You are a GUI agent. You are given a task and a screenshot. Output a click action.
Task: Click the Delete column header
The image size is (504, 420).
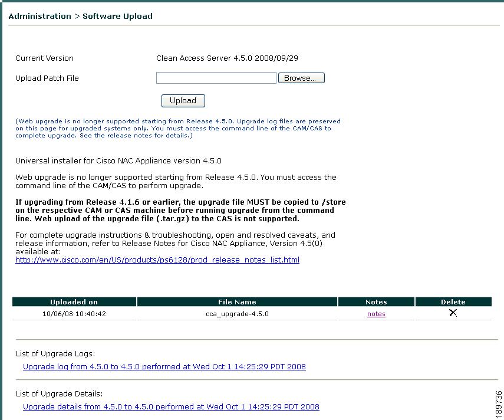point(453,301)
